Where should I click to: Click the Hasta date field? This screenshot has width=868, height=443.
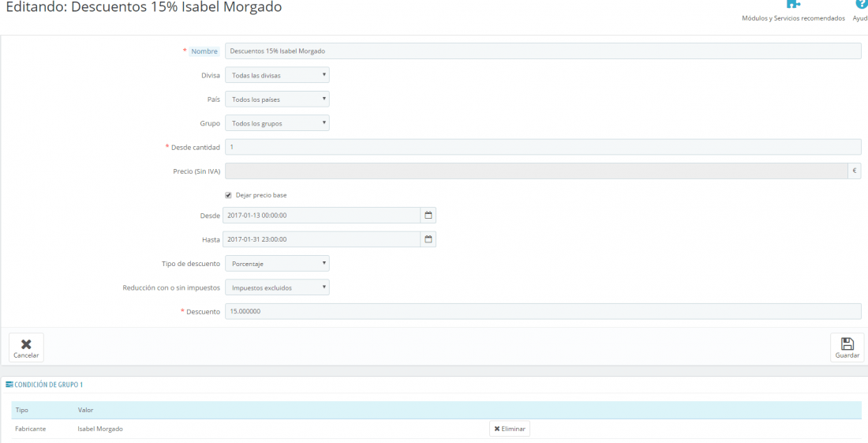pos(321,239)
